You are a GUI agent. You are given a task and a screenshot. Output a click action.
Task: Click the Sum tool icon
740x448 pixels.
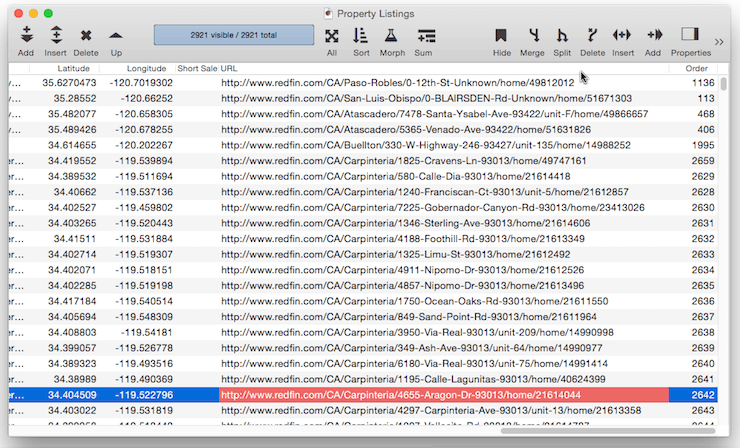pos(426,36)
